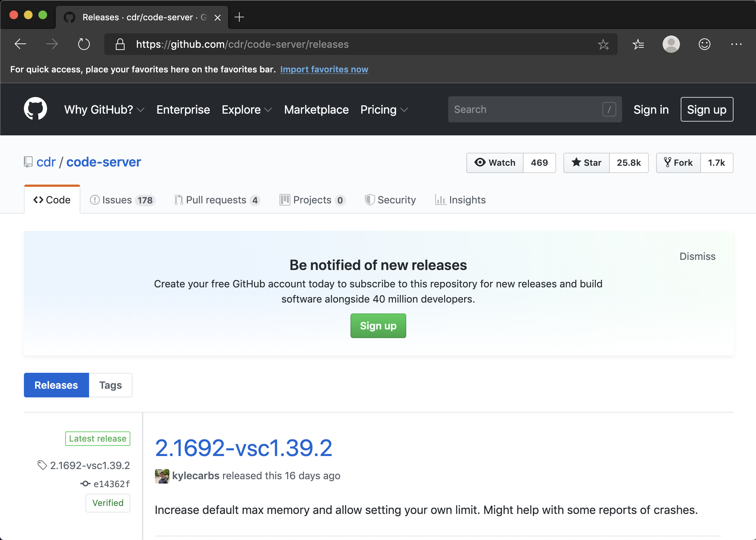This screenshot has width=756, height=540.
Task: Open the 1.7k forks count
Action: 717,163
